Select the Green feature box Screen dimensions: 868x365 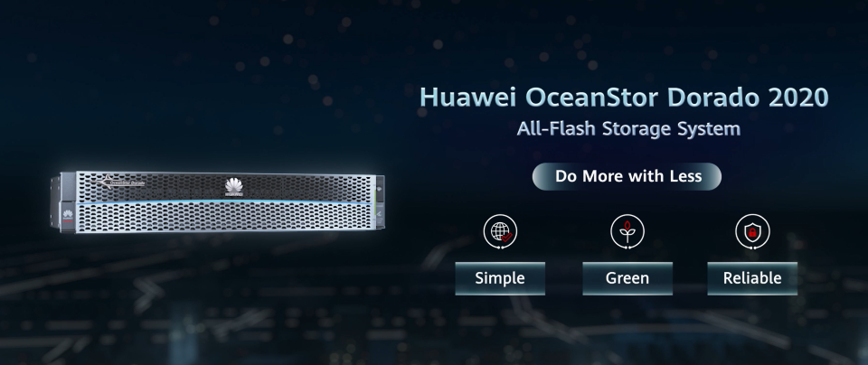(x=627, y=278)
